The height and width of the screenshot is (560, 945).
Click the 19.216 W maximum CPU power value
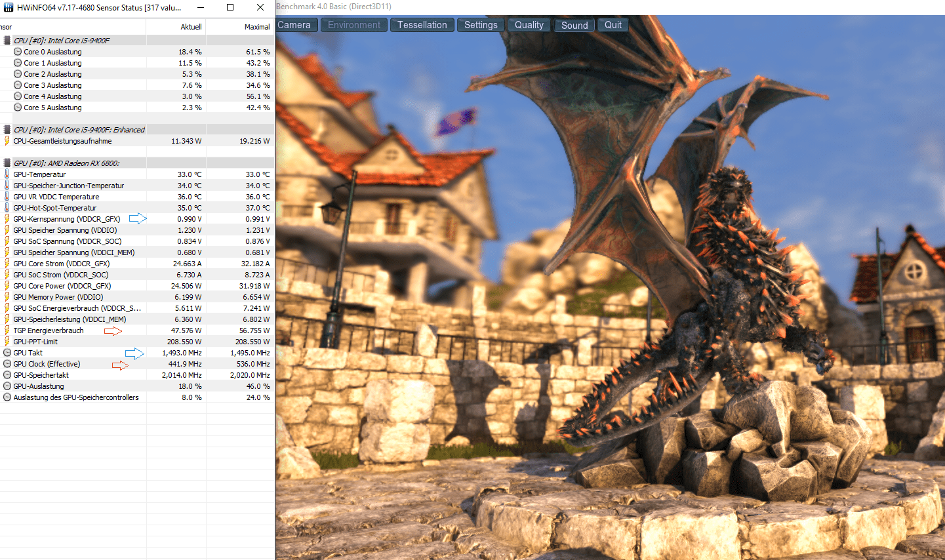pyautogui.click(x=254, y=141)
